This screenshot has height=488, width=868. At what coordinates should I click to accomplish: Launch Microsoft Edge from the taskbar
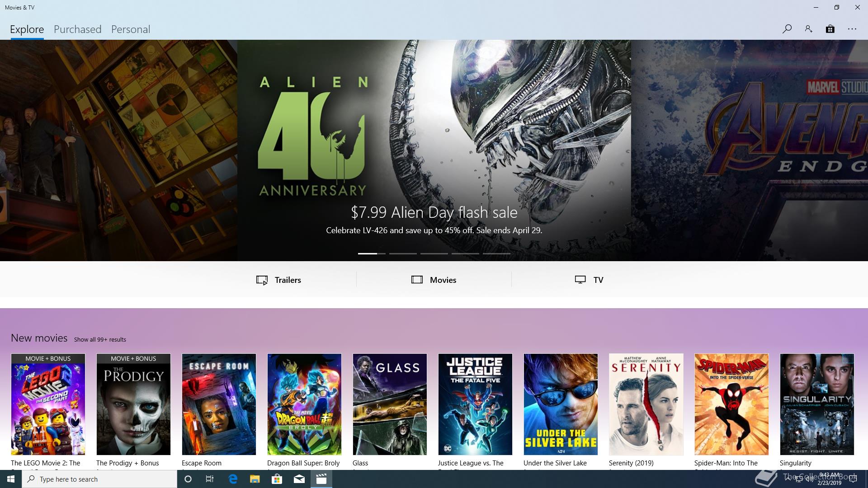click(233, 479)
